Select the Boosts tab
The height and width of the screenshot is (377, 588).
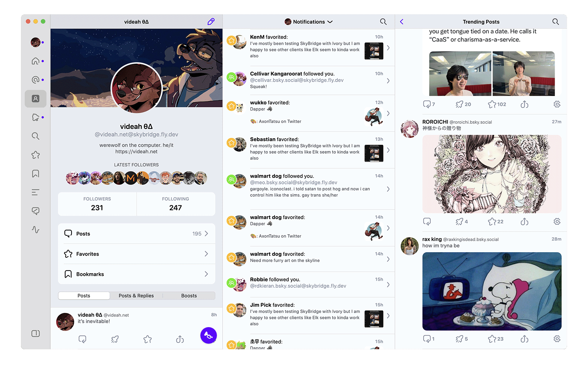(x=189, y=296)
